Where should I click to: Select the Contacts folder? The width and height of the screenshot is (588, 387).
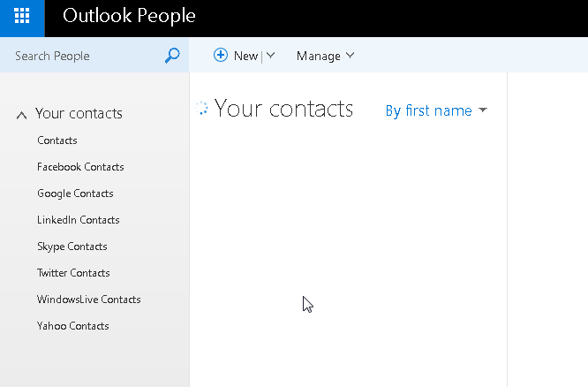point(57,140)
